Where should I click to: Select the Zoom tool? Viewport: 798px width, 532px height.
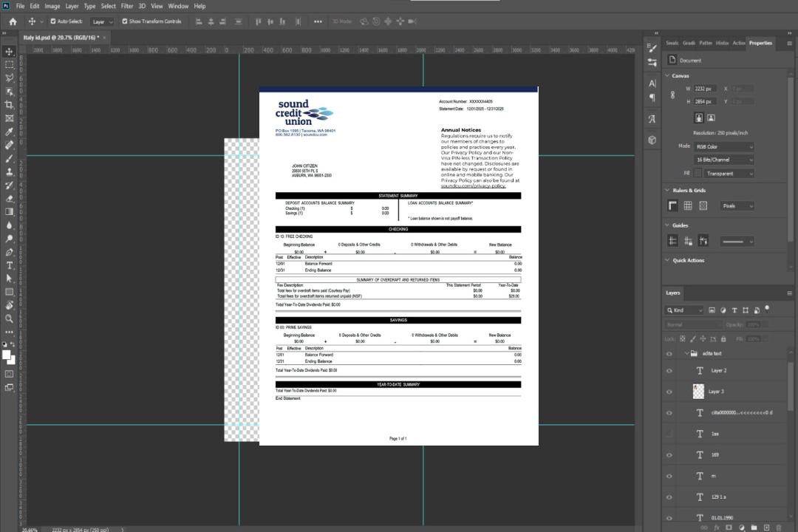pyautogui.click(x=9, y=318)
